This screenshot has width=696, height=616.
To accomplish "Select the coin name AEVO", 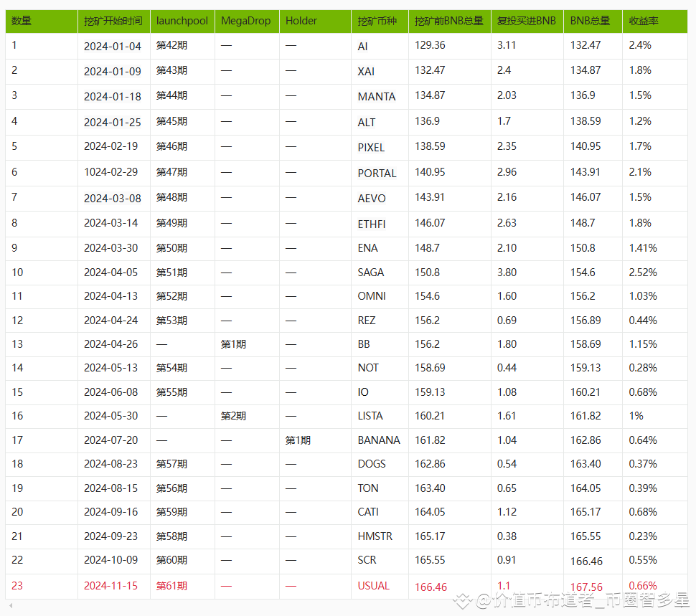I will click(x=372, y=199).
